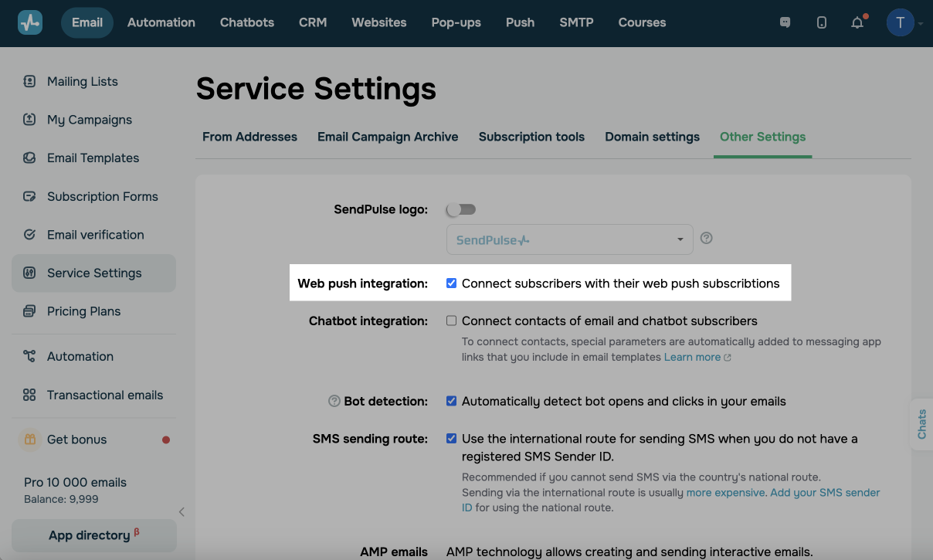Screen dimensions: 933x560
Task: Switch to the Domain settings tab
Action: [x=652, y=137]
